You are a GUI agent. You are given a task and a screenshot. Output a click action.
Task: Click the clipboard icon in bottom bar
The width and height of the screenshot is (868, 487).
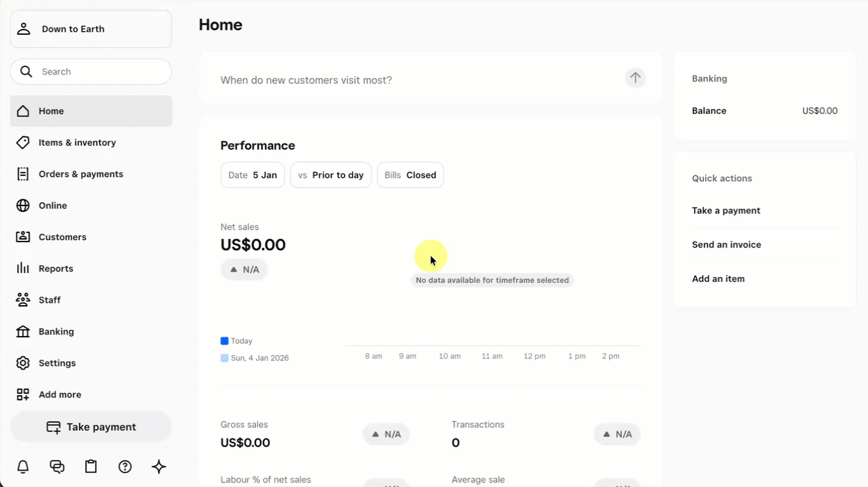(91, 467)
